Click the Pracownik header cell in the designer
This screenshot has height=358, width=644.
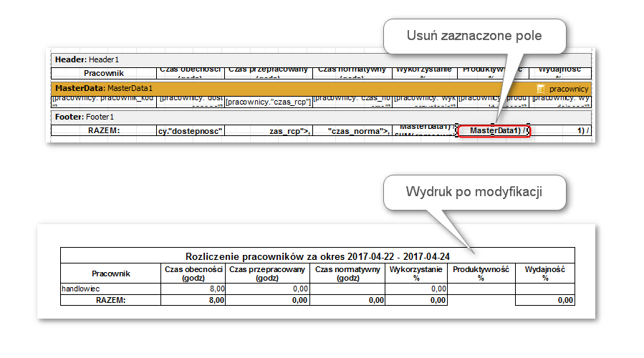pyautogui.click(x=104, y=73)
